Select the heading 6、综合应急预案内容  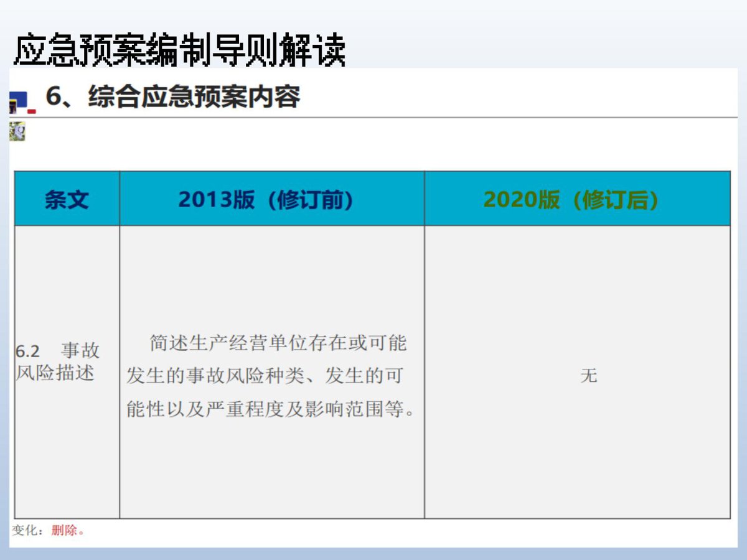pos(173,97)
